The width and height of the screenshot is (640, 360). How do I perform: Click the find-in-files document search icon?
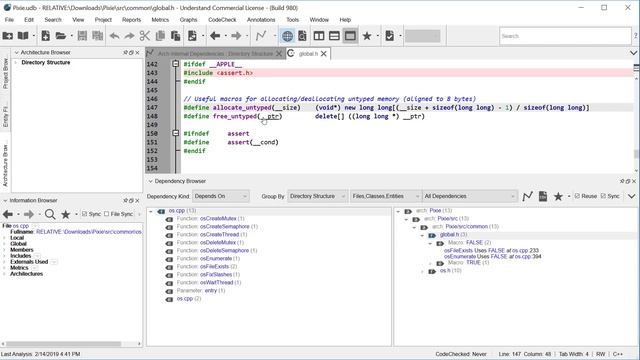coord(302,36)
